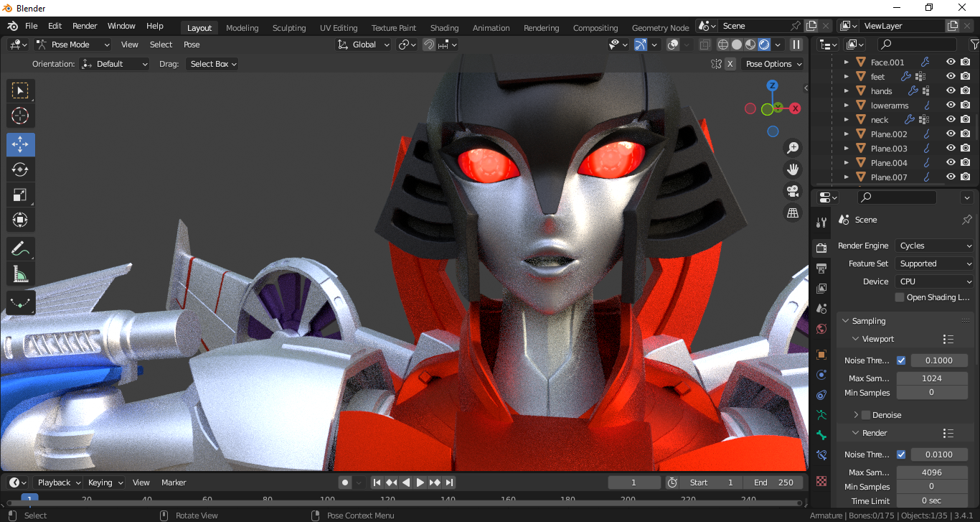Image resolution: width=980 pixels, height=522 pixels.
Task: Hide the neck object
Action: coord(951,120)
